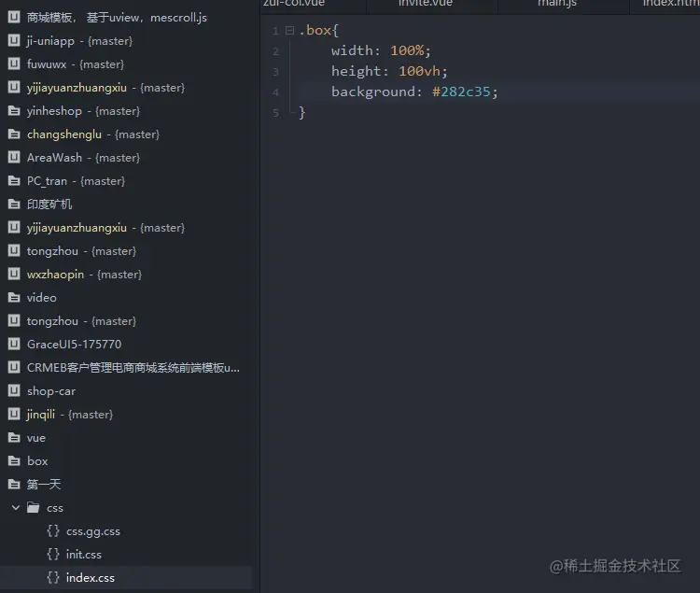Click the uni-app icon beside GraceUI5-175770

(14, 344)
